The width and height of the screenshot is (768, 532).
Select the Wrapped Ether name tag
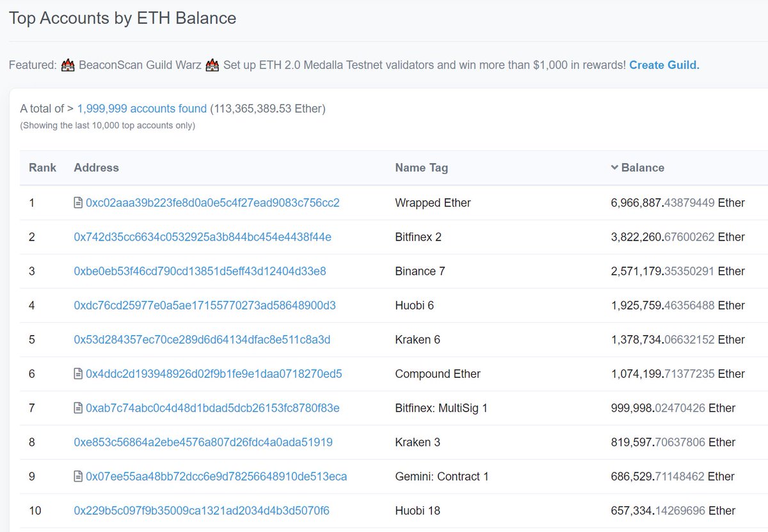[433, 203]
